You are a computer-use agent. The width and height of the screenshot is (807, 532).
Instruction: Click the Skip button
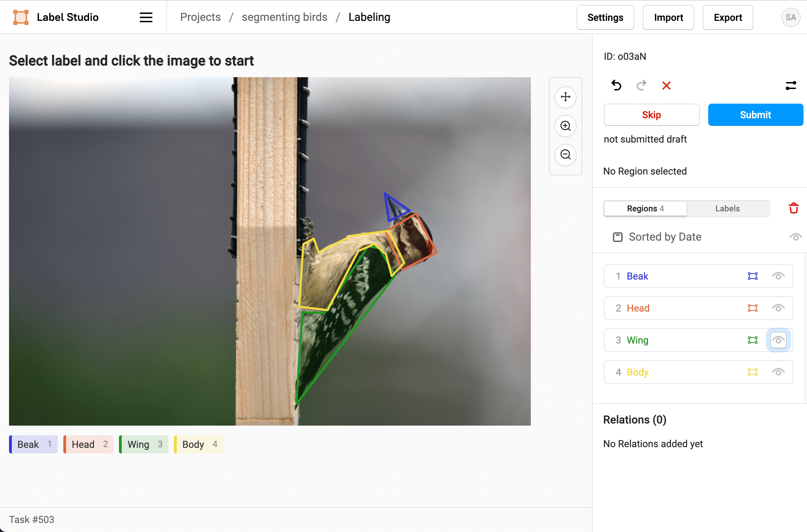click(x=652, y=115)
